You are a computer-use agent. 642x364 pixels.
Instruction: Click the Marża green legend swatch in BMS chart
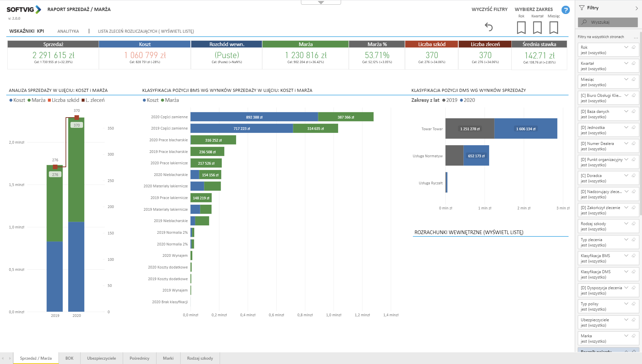tap(163, 100)
